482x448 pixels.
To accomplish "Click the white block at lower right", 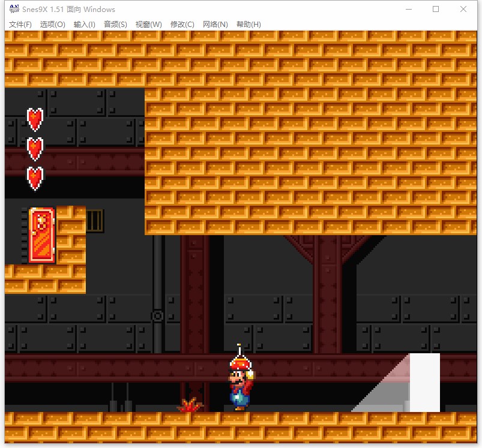I will pos(425,382).
